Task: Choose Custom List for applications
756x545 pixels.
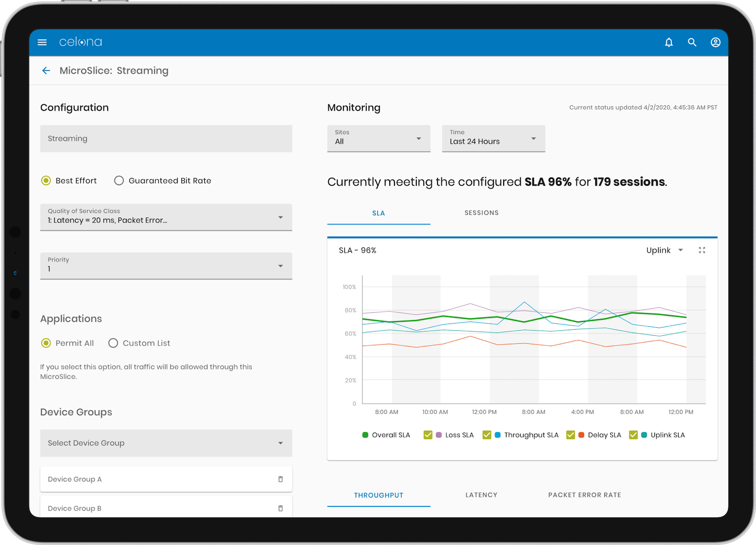Action: 113,343
